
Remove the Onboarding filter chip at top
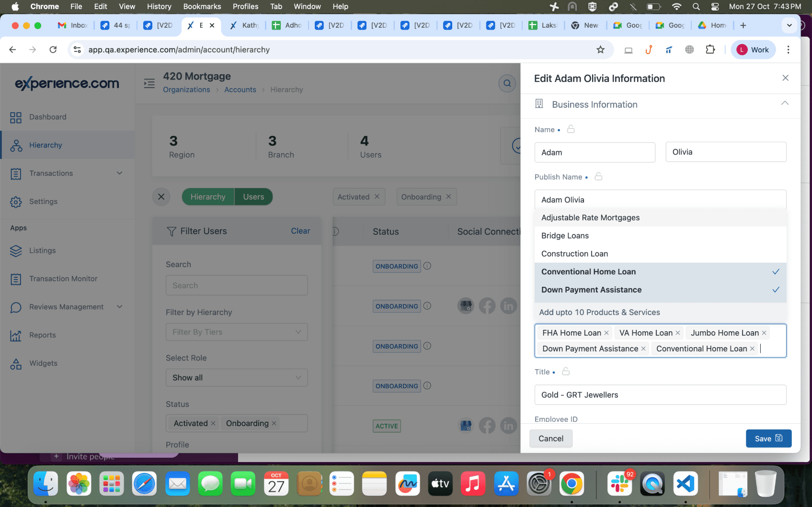[448, 197]
